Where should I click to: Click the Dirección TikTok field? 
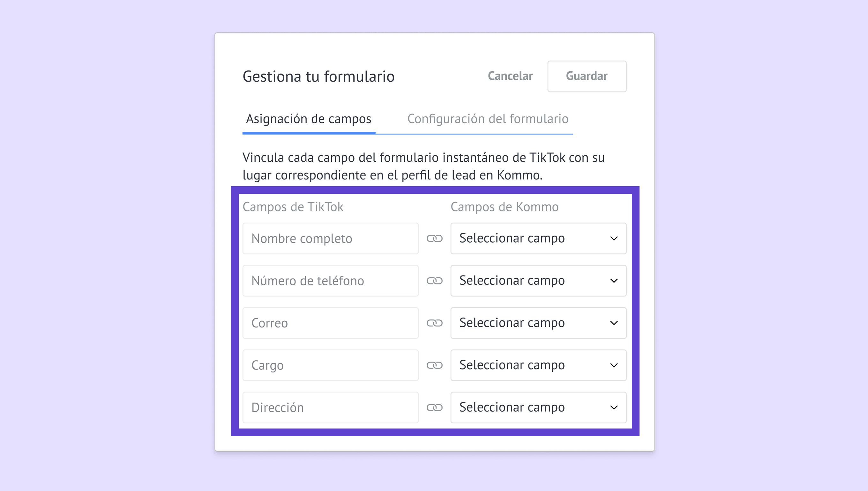330,407
